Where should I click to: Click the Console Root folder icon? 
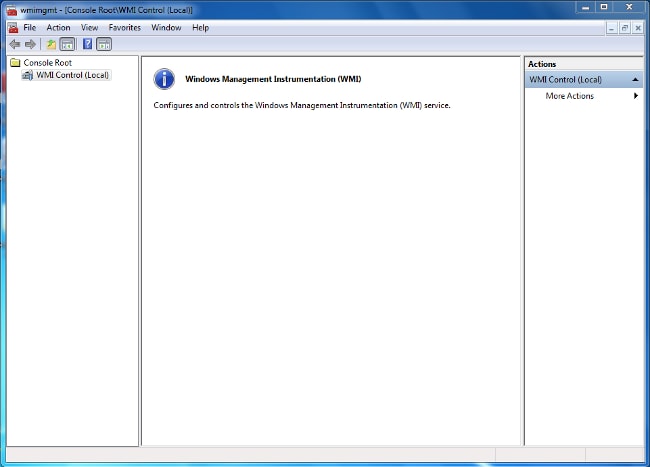point(15,63)
